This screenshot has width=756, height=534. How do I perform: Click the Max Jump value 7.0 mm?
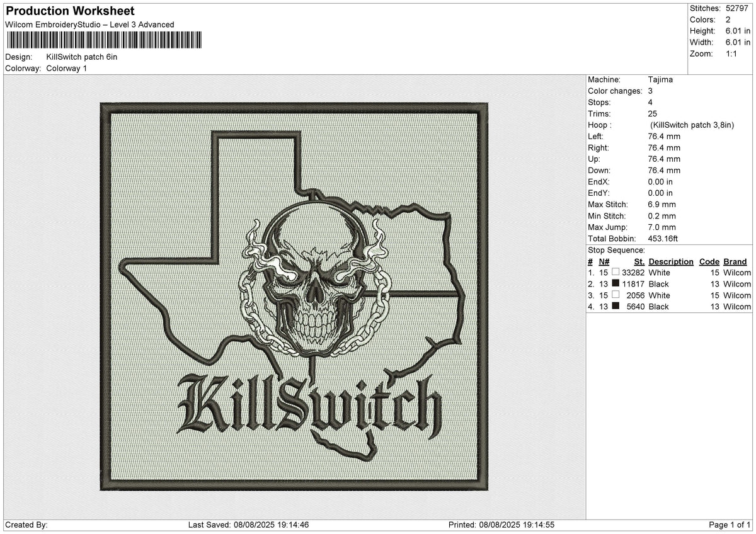(x=661, y=227)
